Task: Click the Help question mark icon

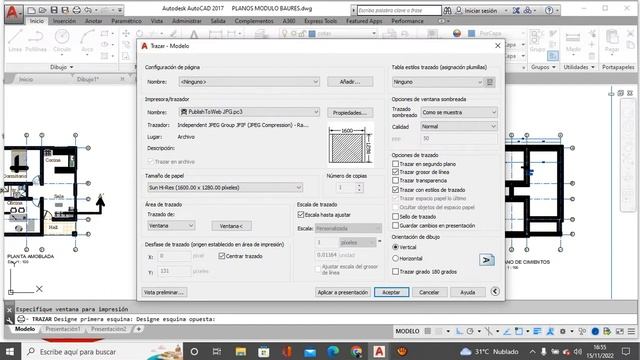Action: (549, 10)
